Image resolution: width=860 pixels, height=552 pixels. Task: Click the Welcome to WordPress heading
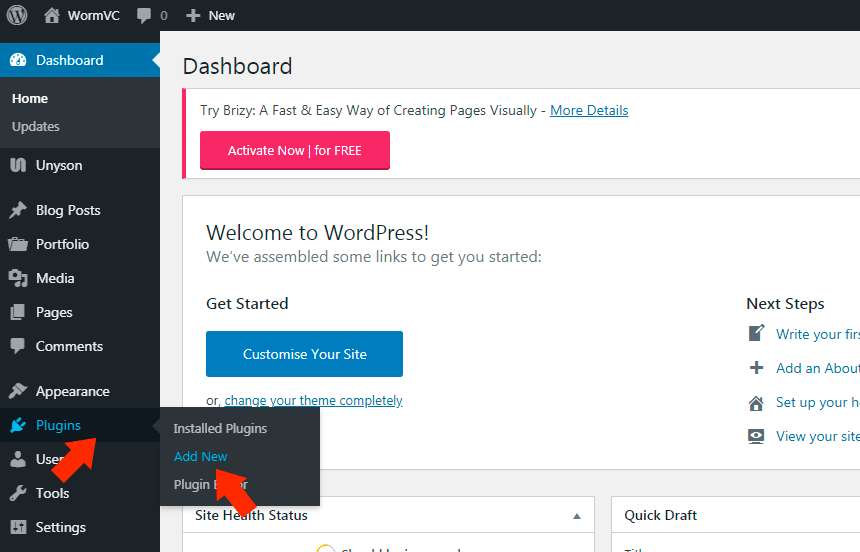(x=318, y=233)
